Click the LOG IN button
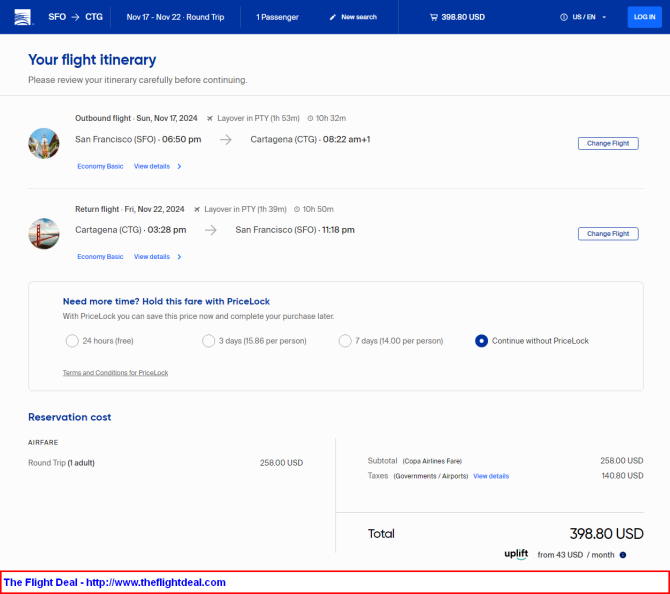The image size is (670, 594). point(644,17)
